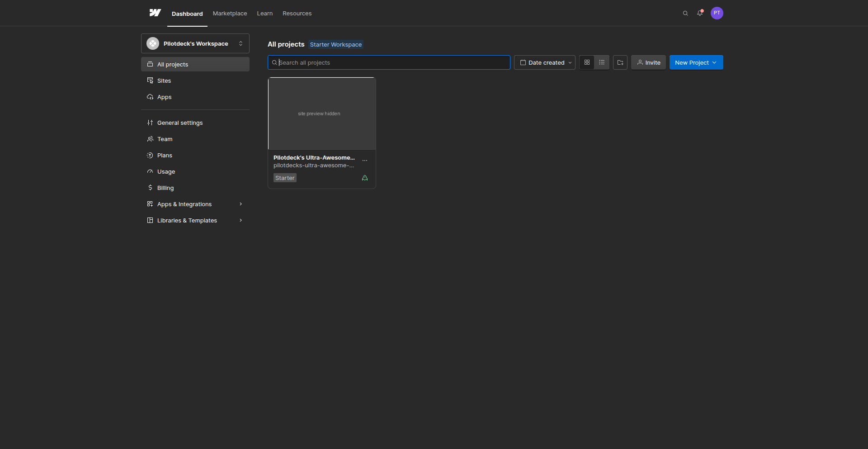Switch to list view

(602, 62)
